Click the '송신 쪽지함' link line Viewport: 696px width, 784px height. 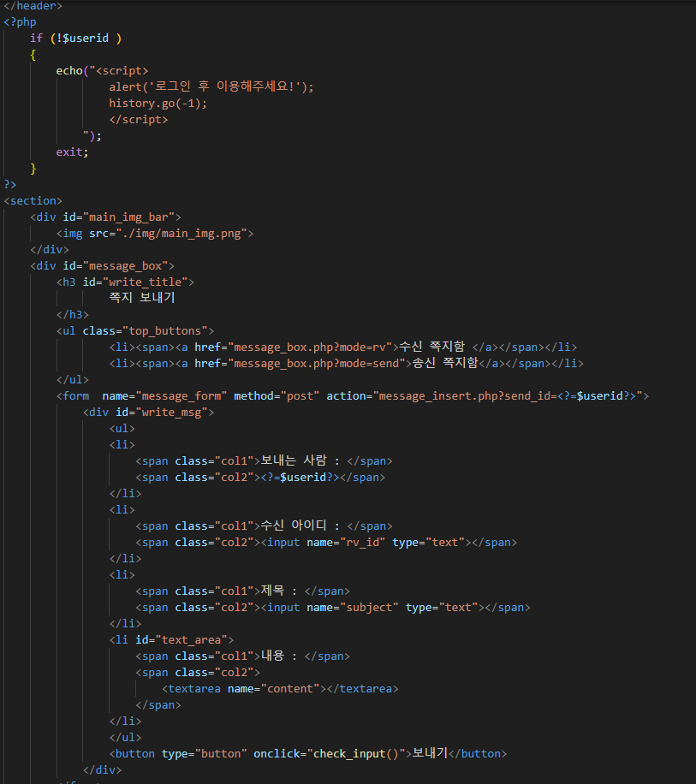pos(346,363)
